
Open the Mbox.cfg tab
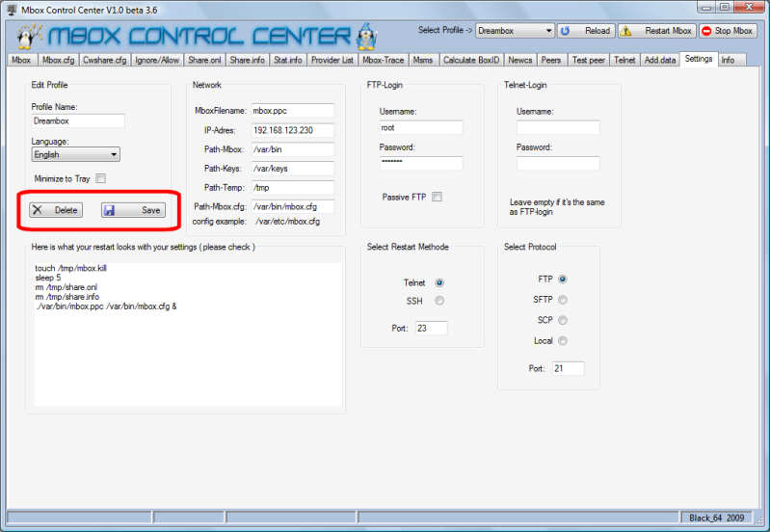point(58,60)
